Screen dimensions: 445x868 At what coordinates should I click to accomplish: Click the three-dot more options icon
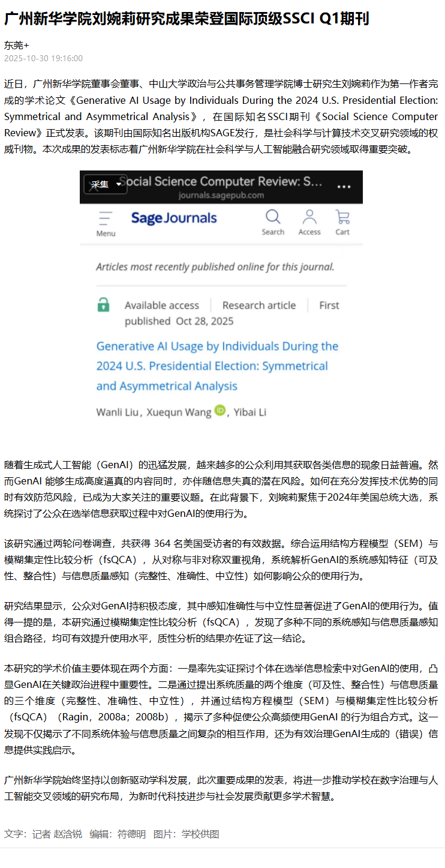pyautogui.click(x=344, y=186)
